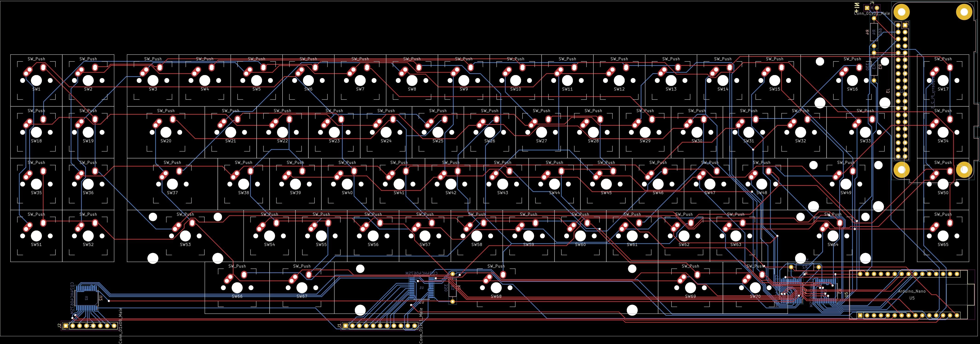Viewport: 980px width, 344px height.
Task: Select the SW15 label text
Action: (775, 89)
